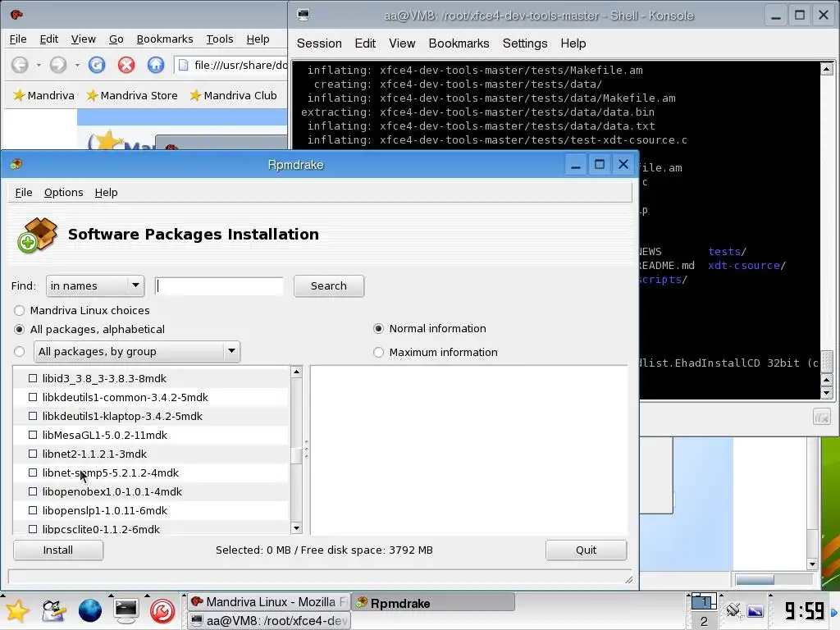Switch to Mandriva Linux - Mozilla taskbar entry

(x=268, y=602)
